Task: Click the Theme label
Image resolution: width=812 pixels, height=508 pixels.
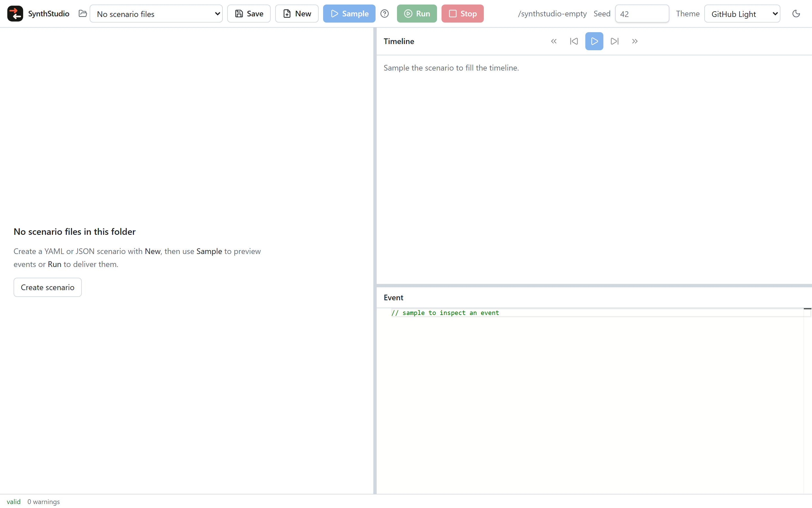Action: [x=687, y=14]
